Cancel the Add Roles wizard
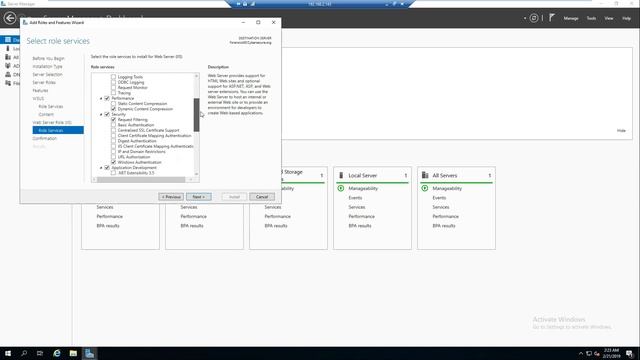640x360 pixels. click(x=262, y=197)
